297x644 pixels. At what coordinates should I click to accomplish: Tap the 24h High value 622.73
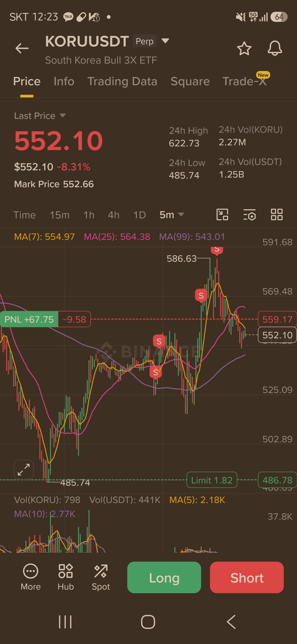[184, 143]
